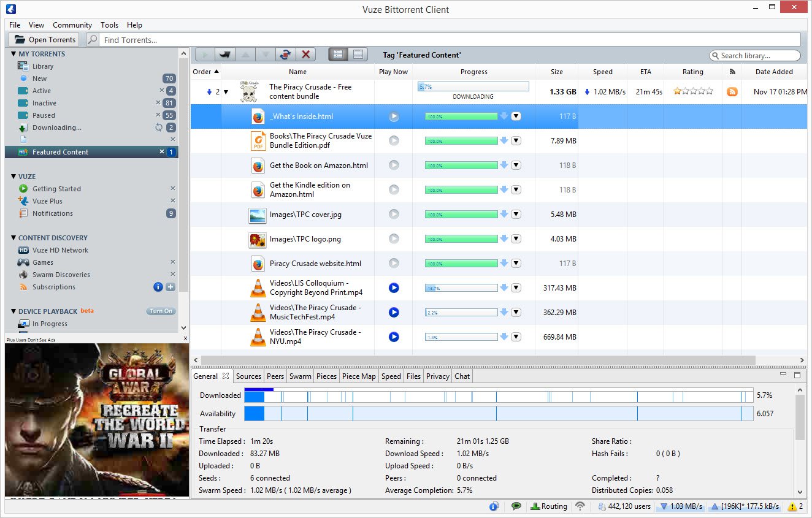Focus the Find Torrents search field
The height and width of the screenshot is (518, 812).
pyautogui.click(x=450, y=40)
